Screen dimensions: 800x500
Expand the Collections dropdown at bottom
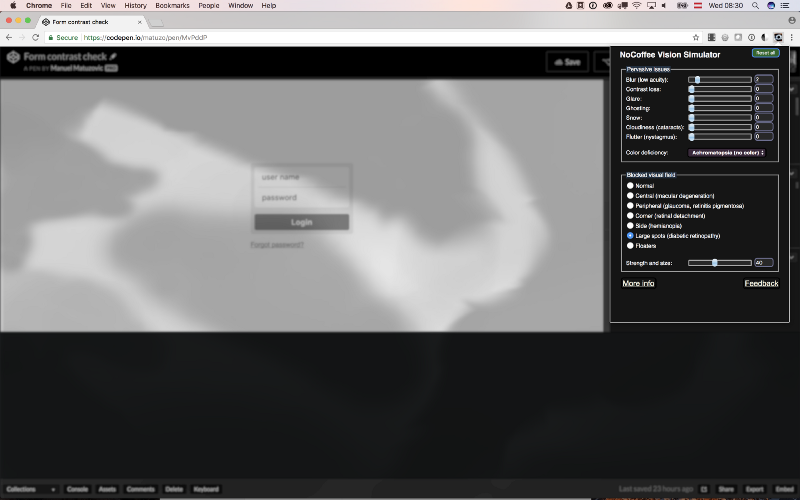pyautogui.click(x=30, y=489)
